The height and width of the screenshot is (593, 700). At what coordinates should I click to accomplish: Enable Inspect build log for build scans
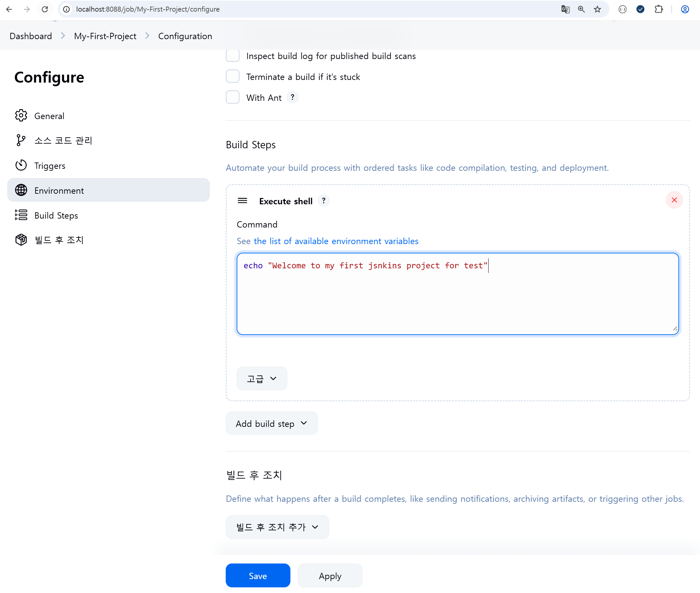coord(232,56)
